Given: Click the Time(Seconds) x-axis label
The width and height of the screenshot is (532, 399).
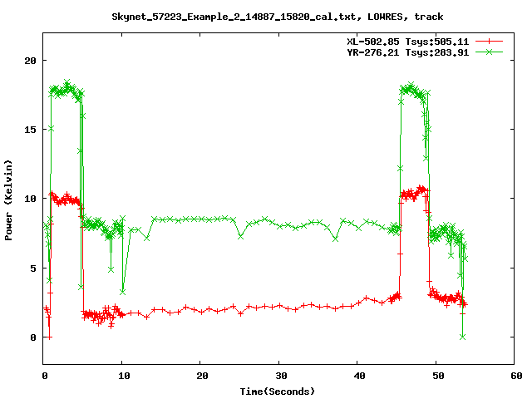Looking at the screenshot, I should pos(278,392).
